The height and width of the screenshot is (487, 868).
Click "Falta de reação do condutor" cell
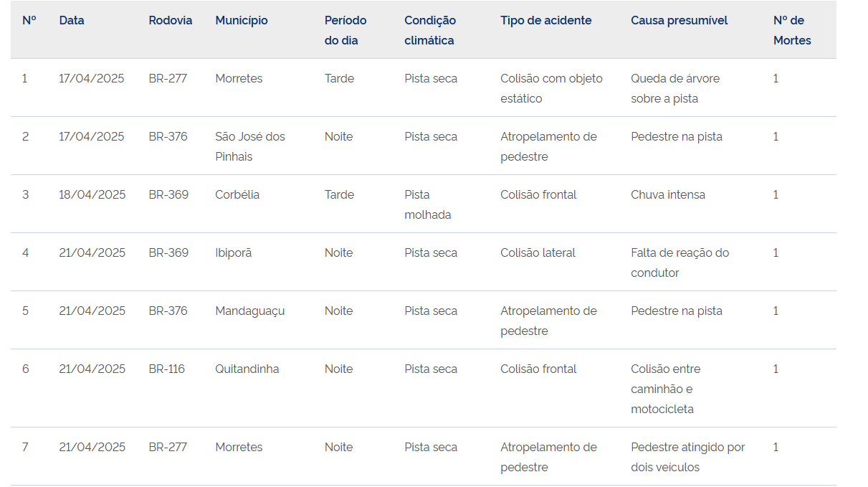click(x=680, y=263)
